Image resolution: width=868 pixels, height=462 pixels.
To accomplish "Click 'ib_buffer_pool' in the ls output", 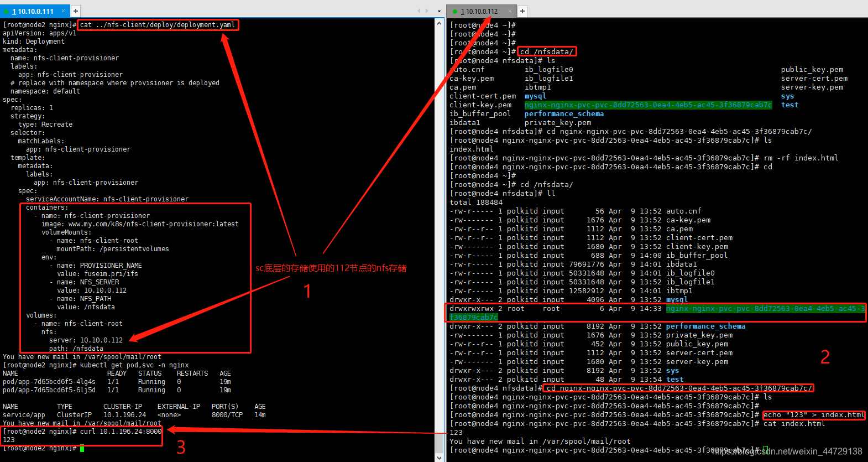I will pyautogui.click(x=480, y=114).
